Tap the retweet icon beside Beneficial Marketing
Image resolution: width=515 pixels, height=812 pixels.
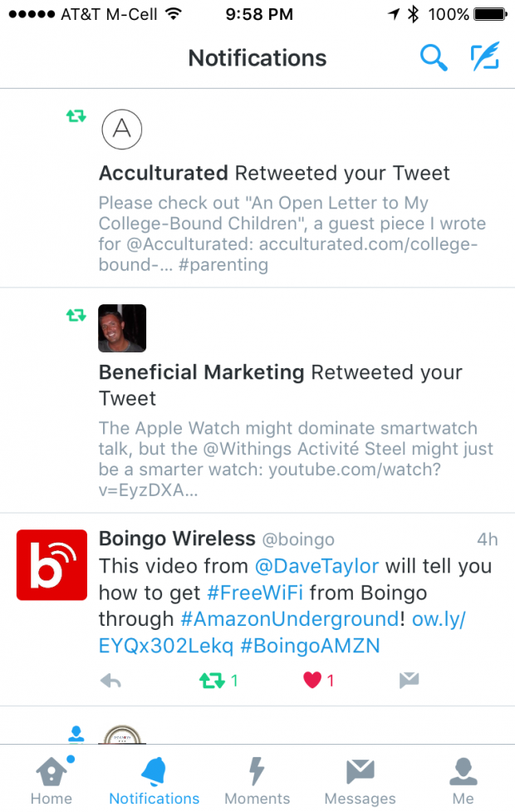pyautogui.click(x=76, y=315)
